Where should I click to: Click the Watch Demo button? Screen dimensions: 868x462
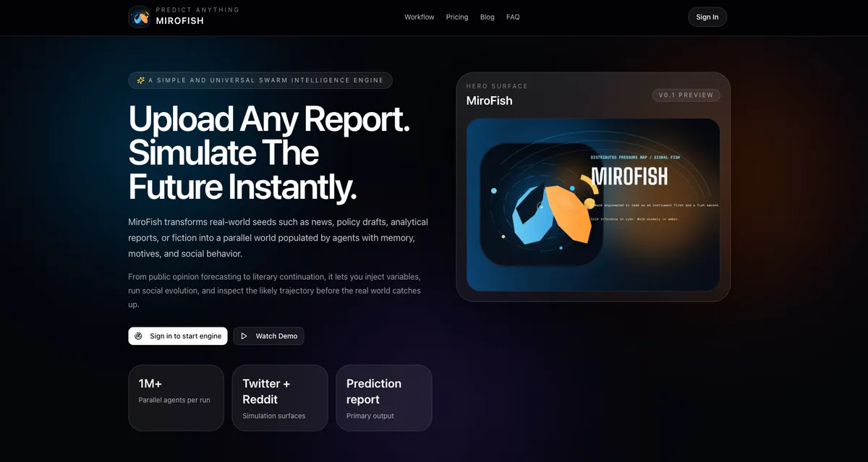[268, 336]
